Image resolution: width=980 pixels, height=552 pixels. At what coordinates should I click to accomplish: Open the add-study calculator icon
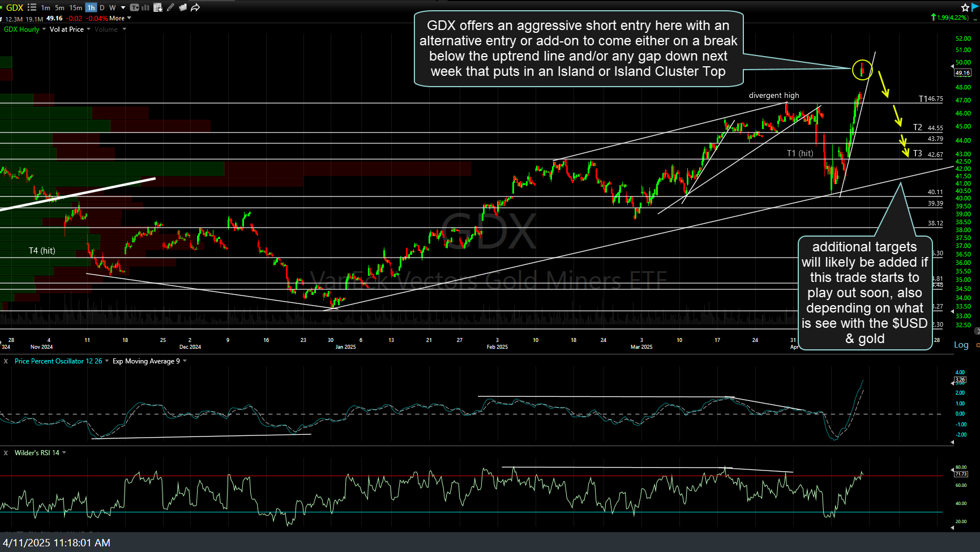158,7
